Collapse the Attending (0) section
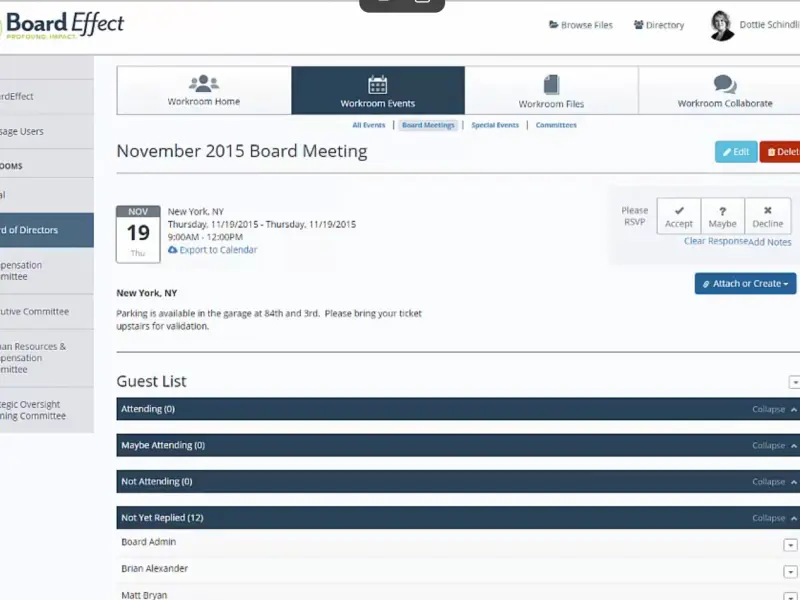800x600 pixels. point(775,409)
